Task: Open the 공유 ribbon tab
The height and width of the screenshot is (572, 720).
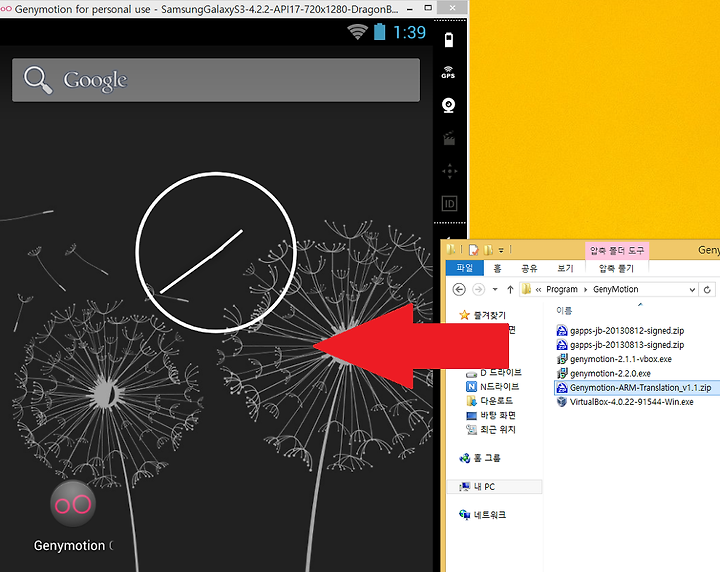Action: [x=529, y=268]
